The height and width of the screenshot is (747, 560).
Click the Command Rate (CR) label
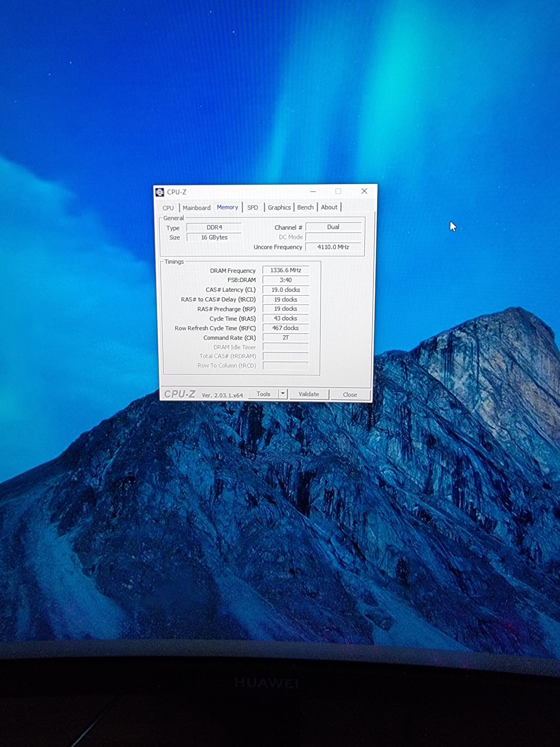click(x=230, y=338)
